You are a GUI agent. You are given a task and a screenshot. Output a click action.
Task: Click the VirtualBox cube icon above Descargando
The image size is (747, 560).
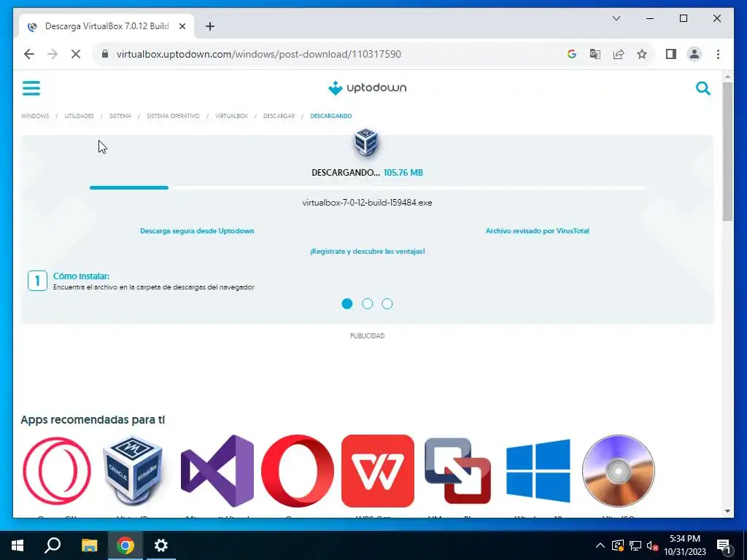tap(366, 141)
